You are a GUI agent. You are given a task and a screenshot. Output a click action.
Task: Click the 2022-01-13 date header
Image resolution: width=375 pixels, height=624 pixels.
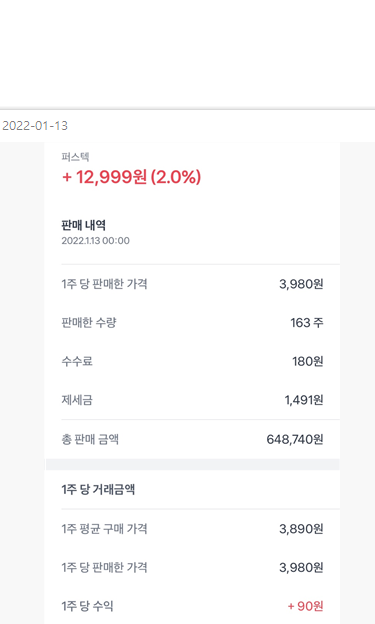point(35,126)
